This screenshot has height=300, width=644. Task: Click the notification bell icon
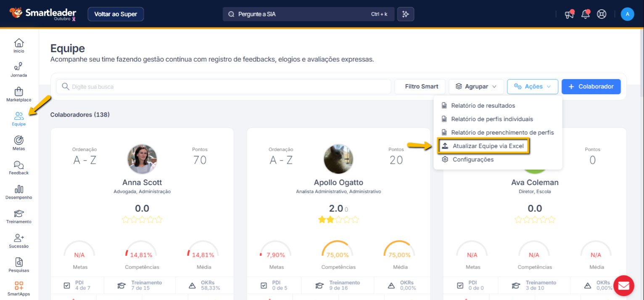click(585, 14)
